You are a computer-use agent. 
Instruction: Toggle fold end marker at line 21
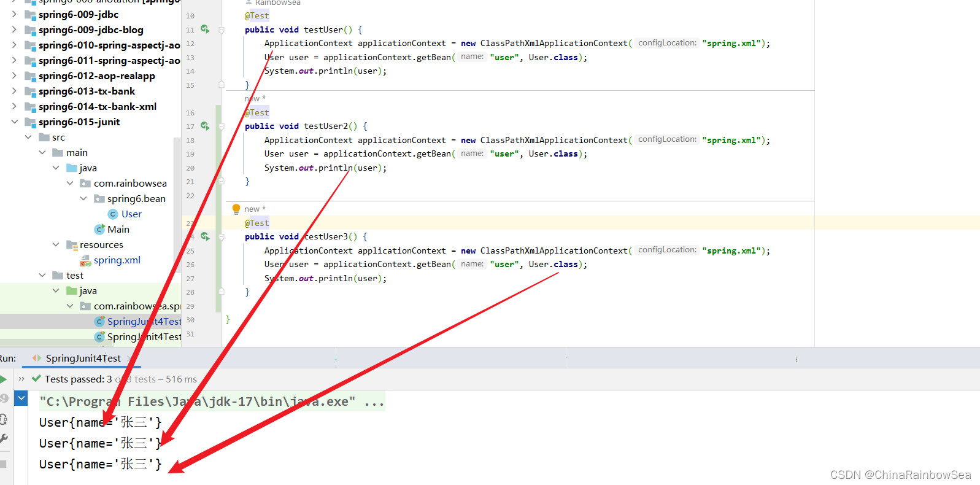coord(222,181)
